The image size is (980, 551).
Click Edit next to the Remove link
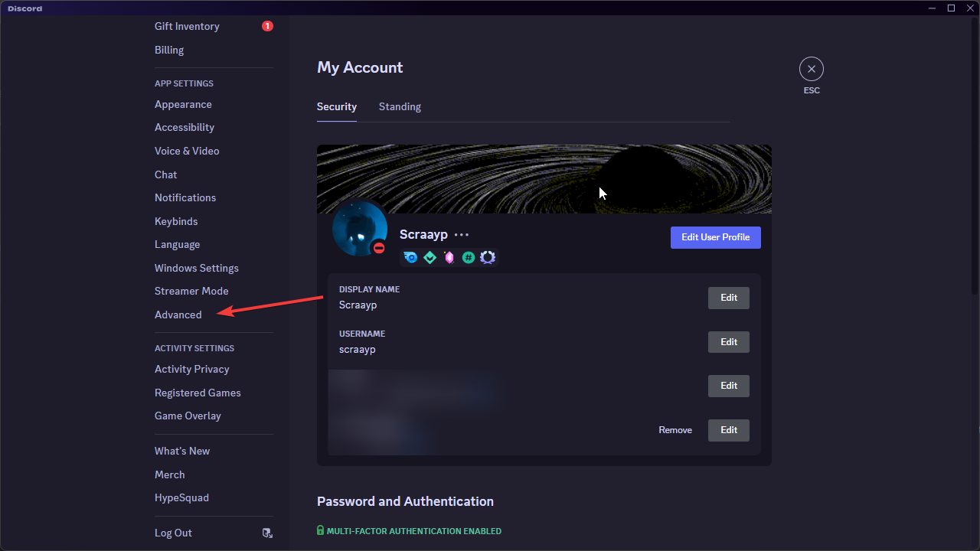click(729, 430)
